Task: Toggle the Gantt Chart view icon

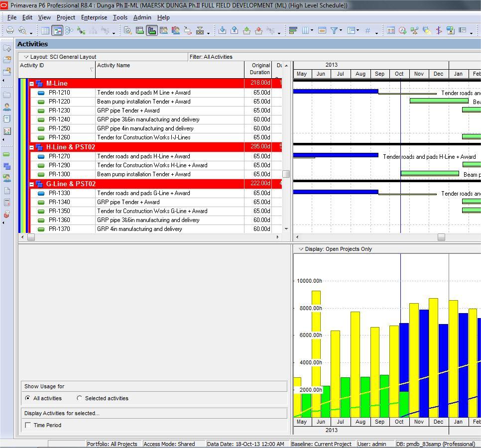Action: click(x=57, y=30)
